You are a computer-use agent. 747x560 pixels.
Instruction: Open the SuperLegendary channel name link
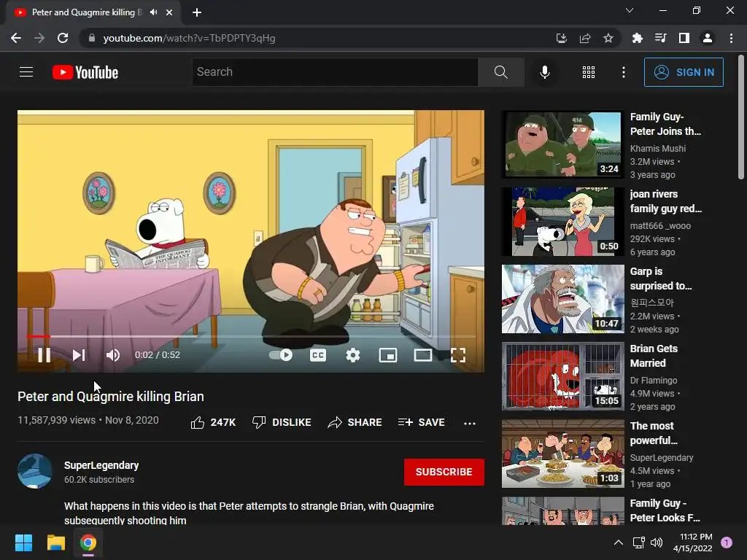tap(101, 465)
